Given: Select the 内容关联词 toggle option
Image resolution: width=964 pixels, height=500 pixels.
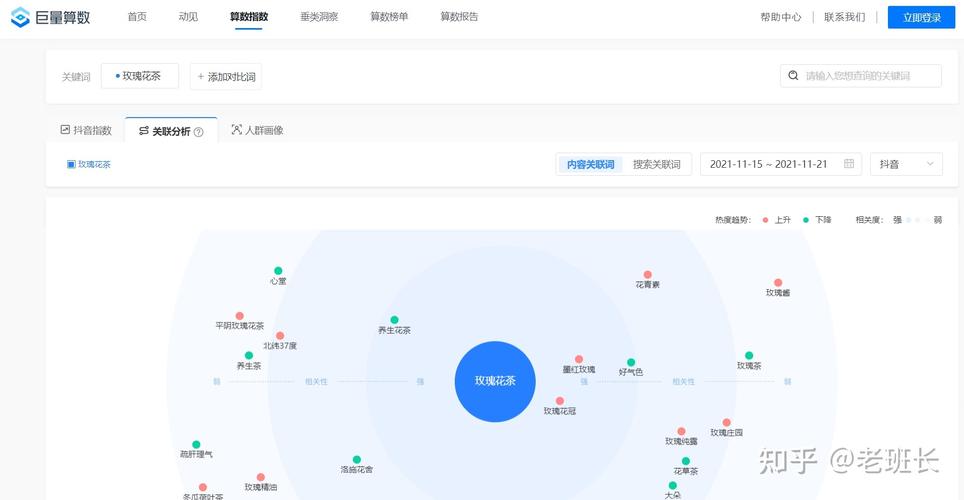Looking at the screenshot, I should click(x=590, y=164).
